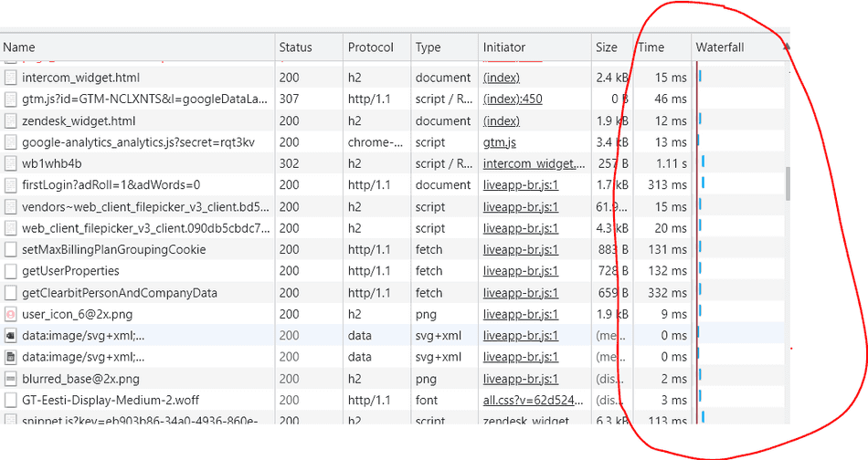Sort requests by the Name column header
The width and height of the screenshot is (868, 460).
point(137,47)
